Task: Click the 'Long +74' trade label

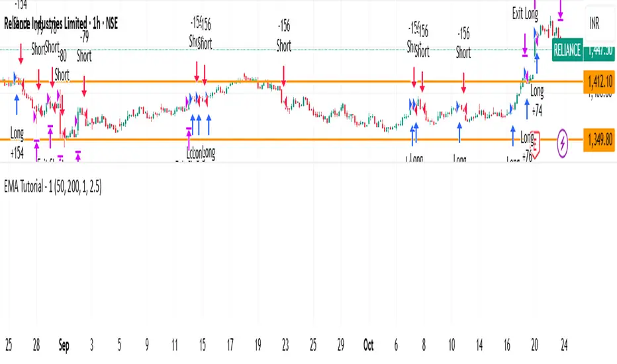Action: click(x=537, y=101)
